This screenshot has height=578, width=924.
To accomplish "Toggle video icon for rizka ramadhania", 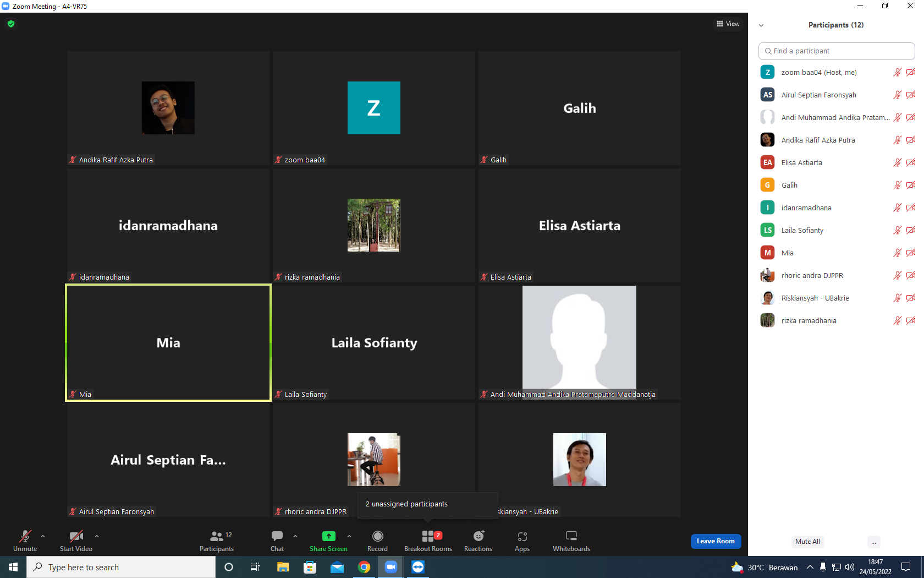I will [x=911, y=320].
